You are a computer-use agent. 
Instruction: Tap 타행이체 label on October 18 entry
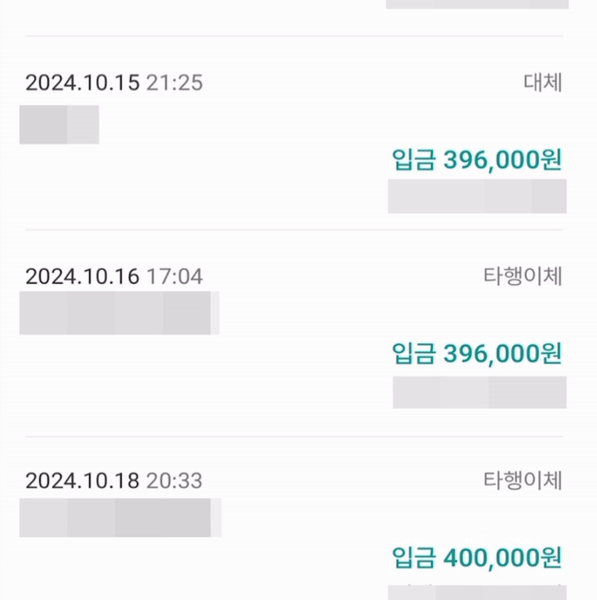[522, 480]
